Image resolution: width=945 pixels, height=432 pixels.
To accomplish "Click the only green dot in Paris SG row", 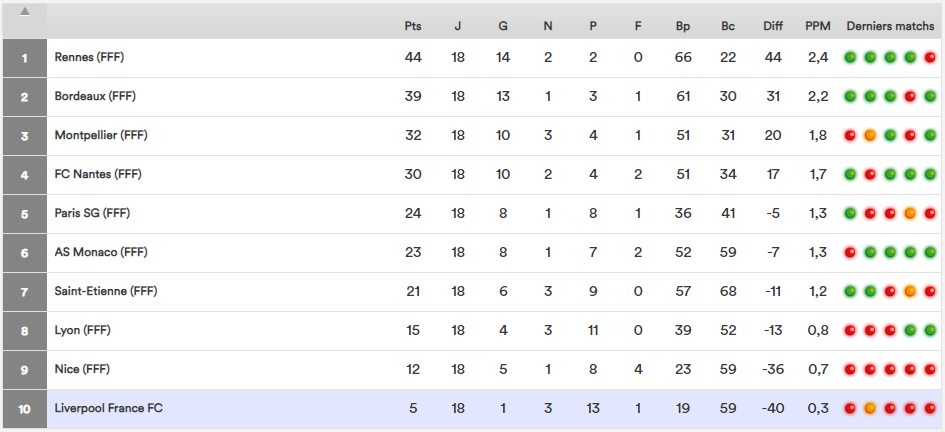I will point(851,213).
